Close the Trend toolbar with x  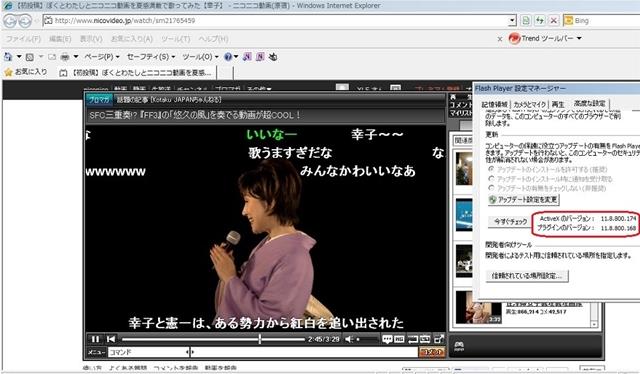(x=500, y=39)
